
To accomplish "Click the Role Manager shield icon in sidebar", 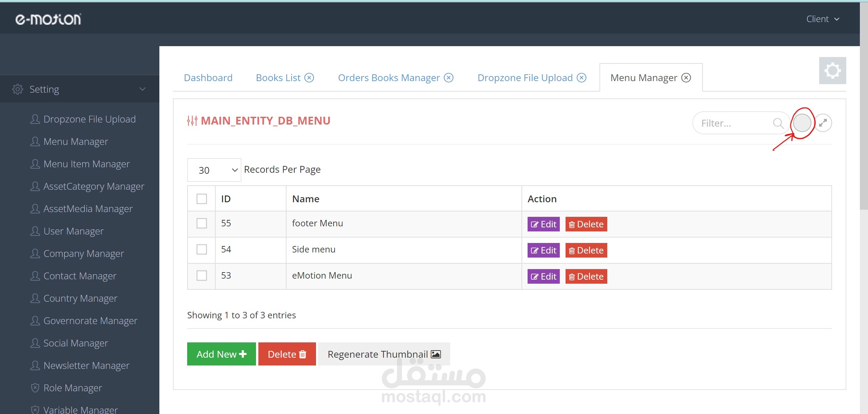I will click(x=35, y=388).
